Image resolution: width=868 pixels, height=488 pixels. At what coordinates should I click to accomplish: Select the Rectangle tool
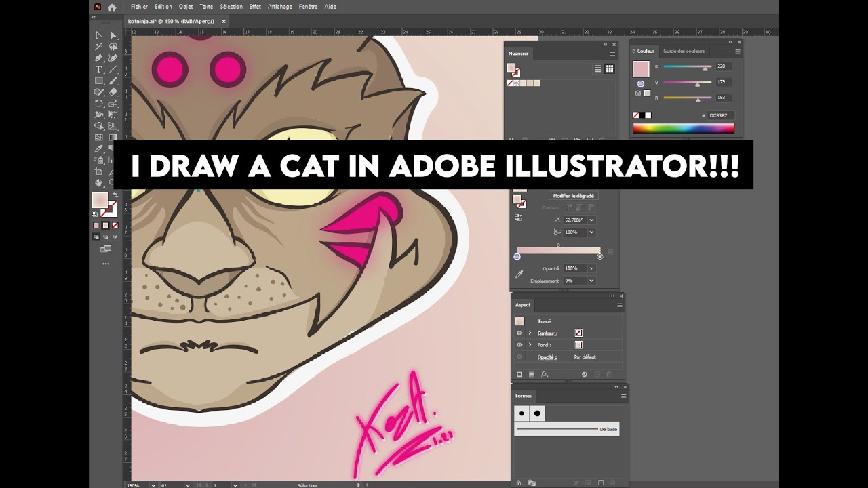point(99,81)
